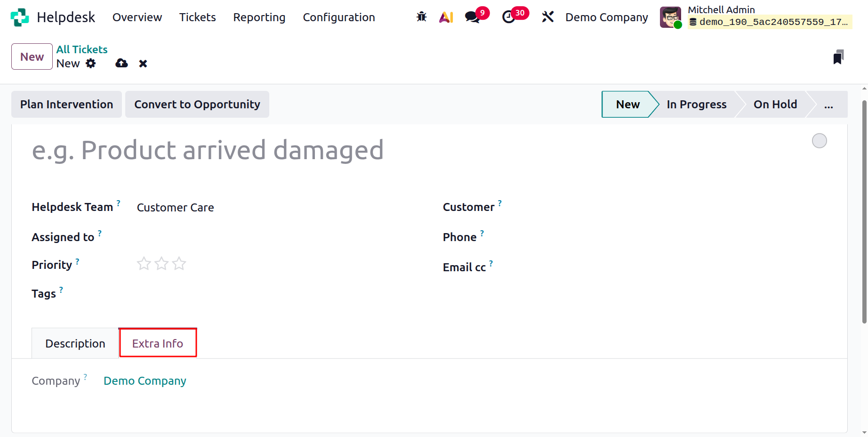The height and width of the screenshot is (437, 868).
Task: Click the Helpdesk app name text
Action: pyautogui.click(x=66, y=17)
